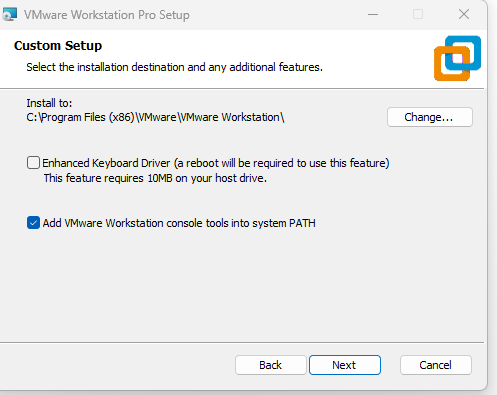Uncheck the add console tools to PATH box

click(33, 223)
